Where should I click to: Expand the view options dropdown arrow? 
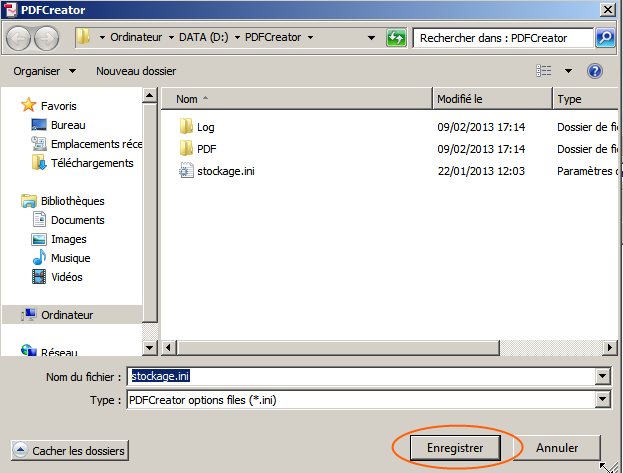[568, 71]
